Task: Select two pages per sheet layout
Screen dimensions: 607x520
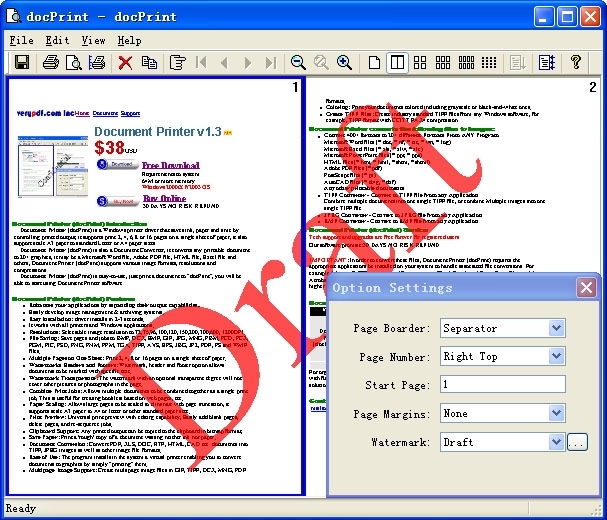Action: click(x=397, y=62)
